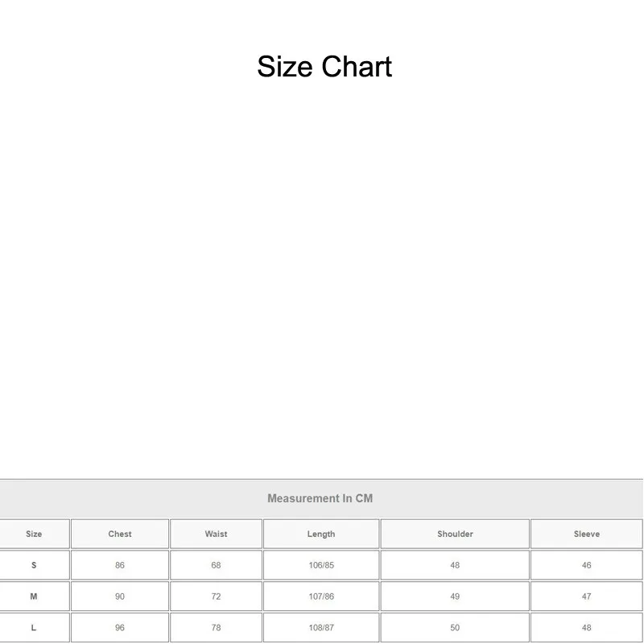This screenshot has width=644, height=644.
Task: Select the "Shoulder" column header
Action: click(455, 534)
